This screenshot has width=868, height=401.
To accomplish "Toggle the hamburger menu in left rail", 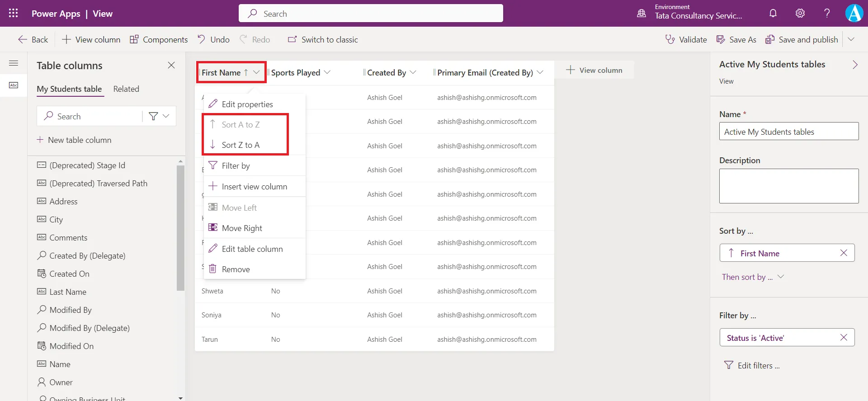I will [14, 63].
